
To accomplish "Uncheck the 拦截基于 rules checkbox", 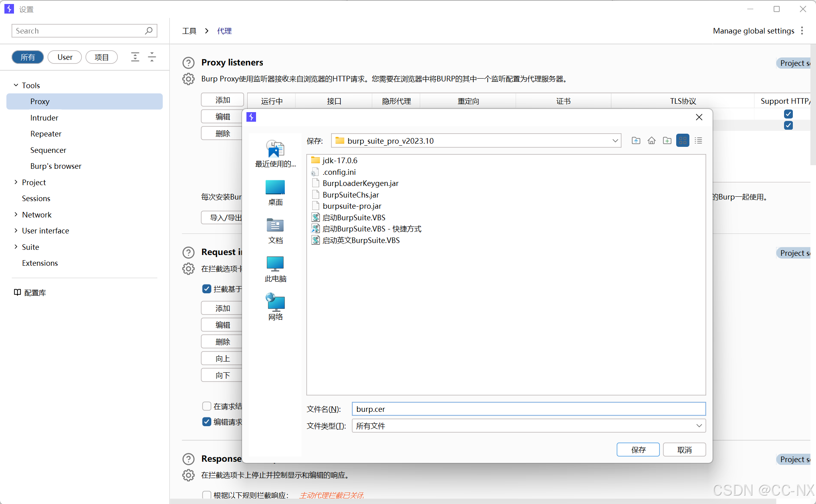I will pos(206,289).
